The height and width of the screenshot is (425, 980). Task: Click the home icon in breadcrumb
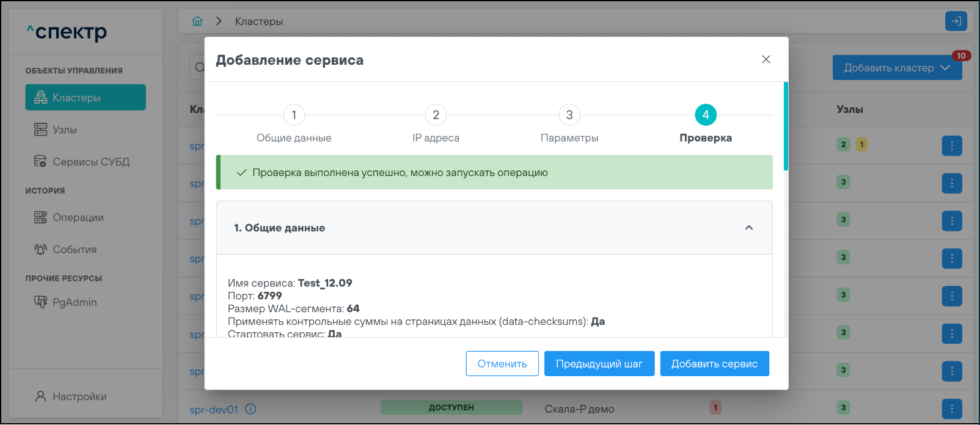197,21
